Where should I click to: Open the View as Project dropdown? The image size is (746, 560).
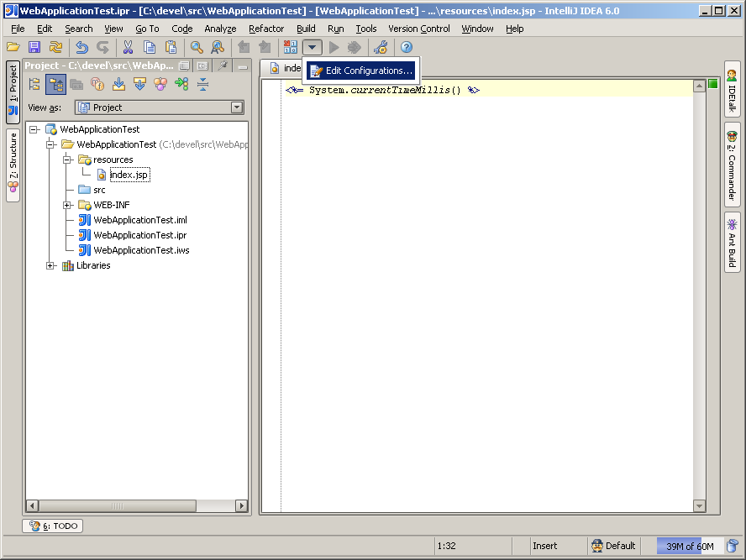(x=160, y=107)
